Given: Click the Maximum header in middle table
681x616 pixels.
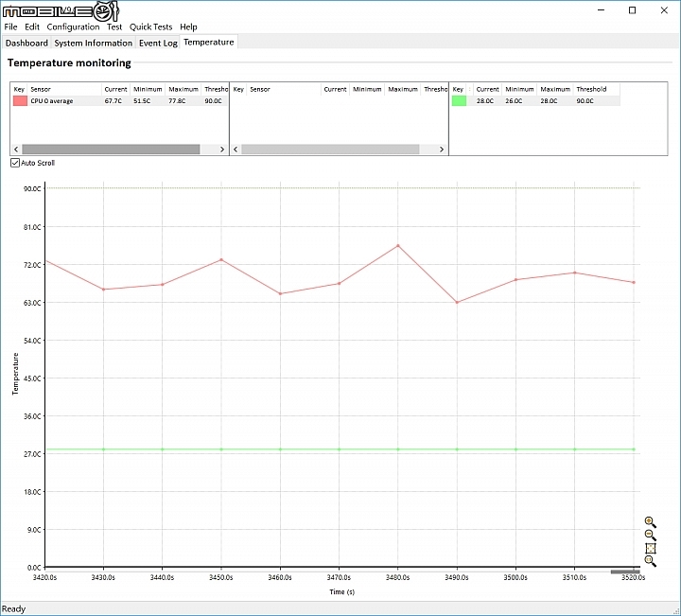Looking at the screenshot, I should click(x=403, y=89).
